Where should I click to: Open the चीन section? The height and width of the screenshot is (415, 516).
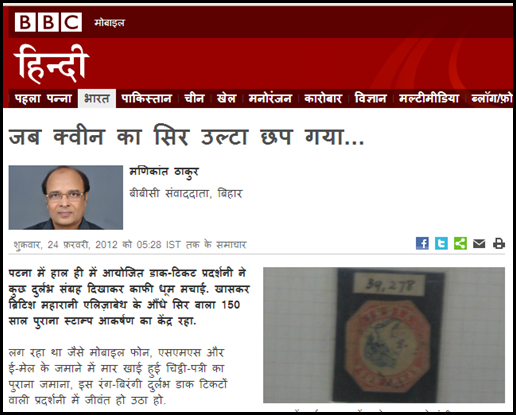point(194,99)
